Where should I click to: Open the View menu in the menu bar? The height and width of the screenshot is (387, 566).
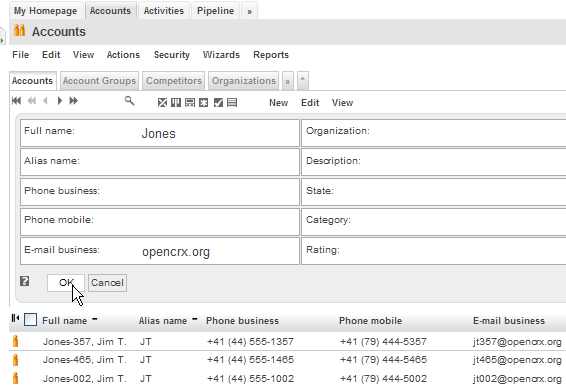click(x=83, y=55)
